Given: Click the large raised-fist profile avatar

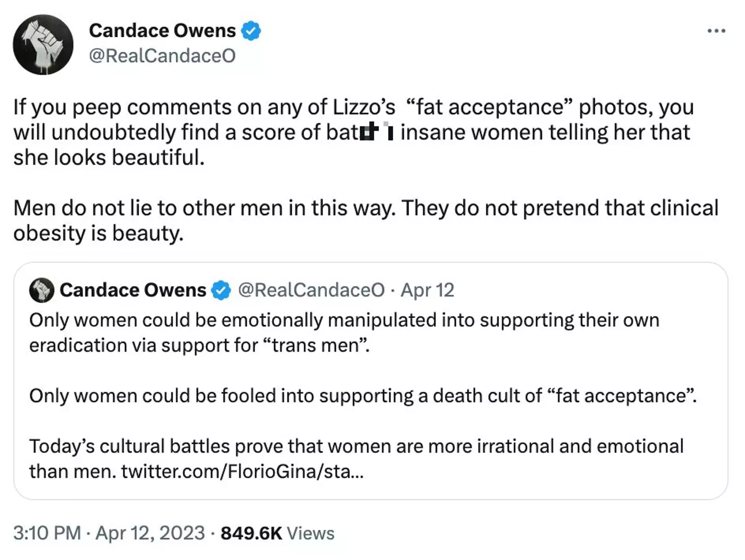Looking at the screenshot, I should (x=43, y=44).
